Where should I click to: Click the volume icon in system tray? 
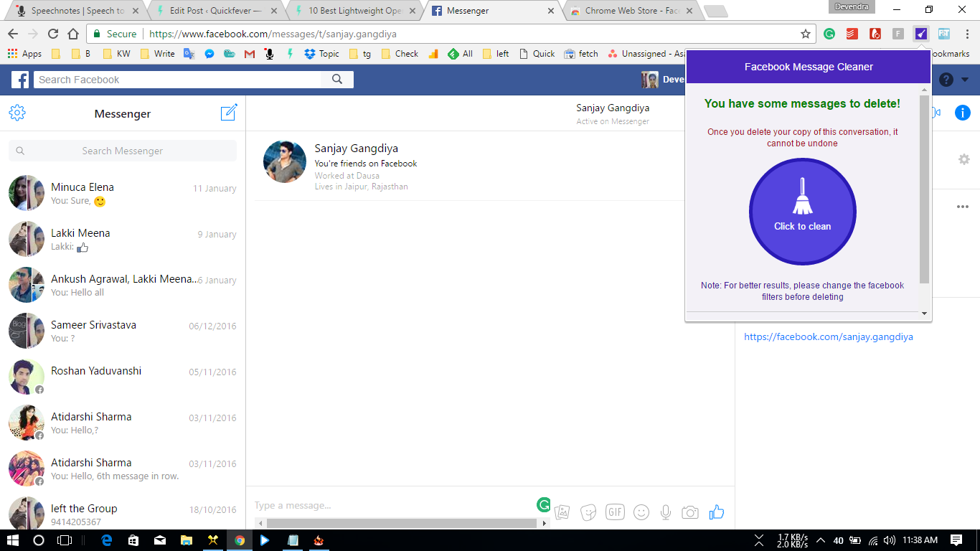(890, 540)
